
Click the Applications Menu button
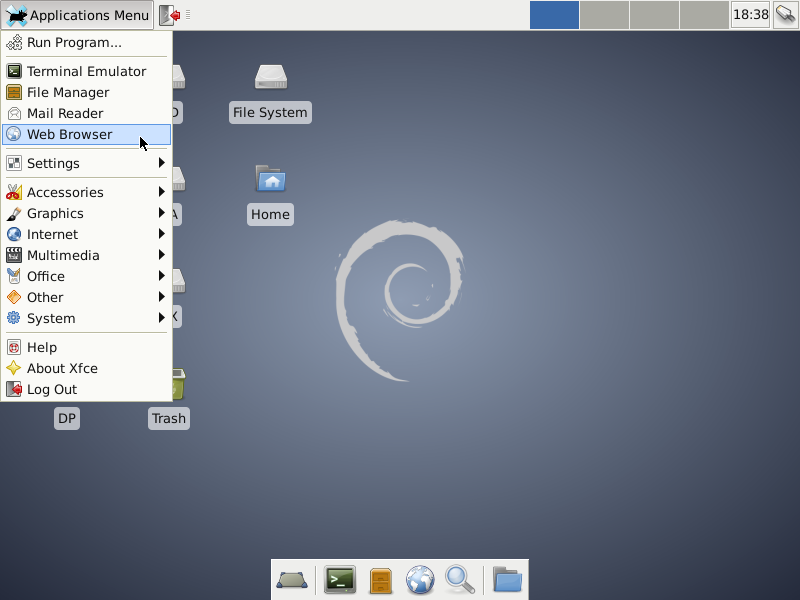point(77,15)
